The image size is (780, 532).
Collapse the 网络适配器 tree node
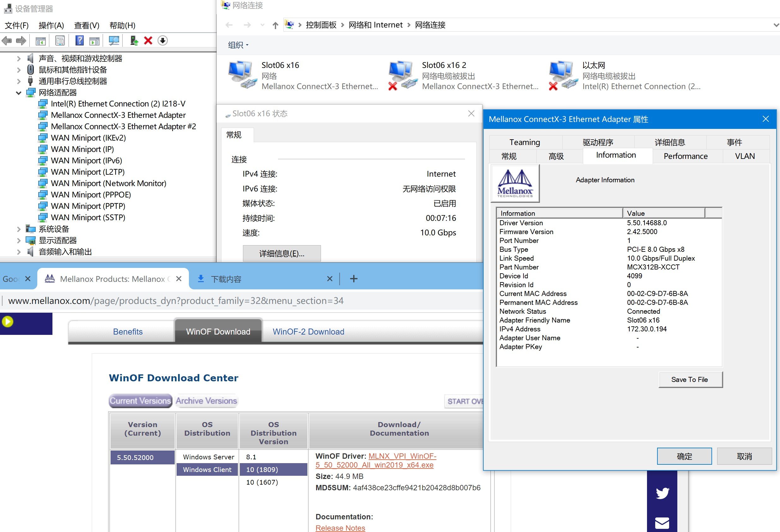point(19,93)
